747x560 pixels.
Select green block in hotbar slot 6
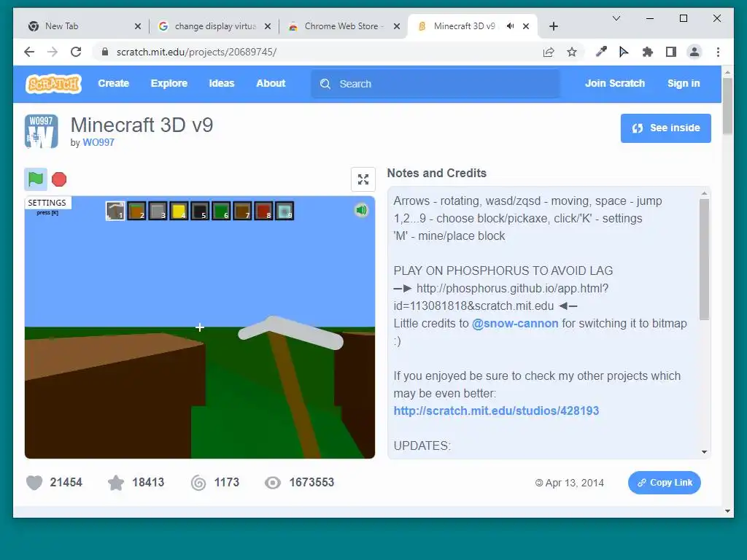click(x=221, y=211)
